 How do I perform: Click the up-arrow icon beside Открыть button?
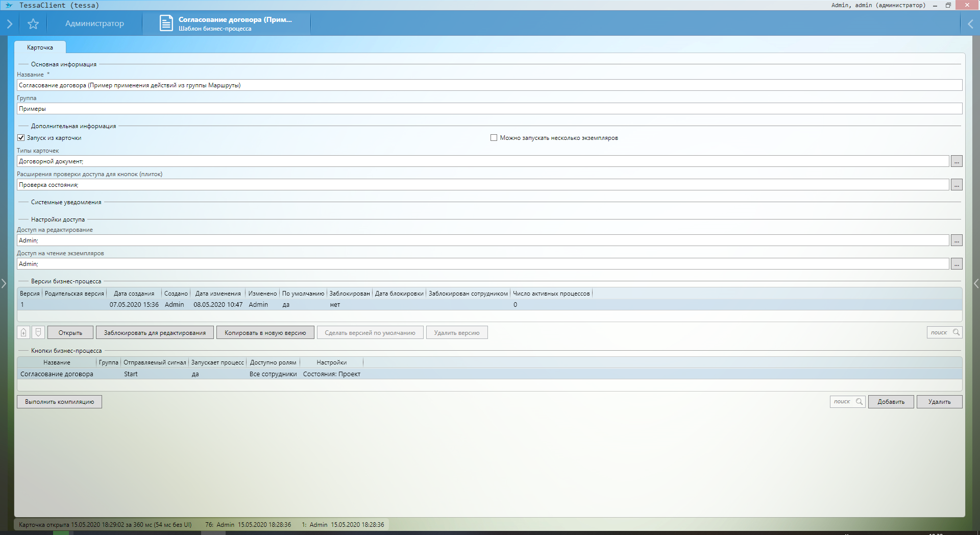pyautogui.click(x=23, y=333)
